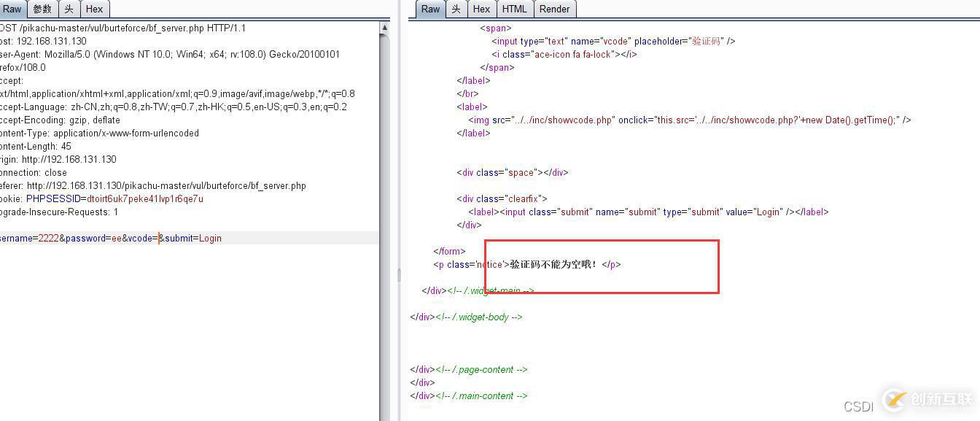
Task: Click the </br> tag line in response
Action: 467,94
